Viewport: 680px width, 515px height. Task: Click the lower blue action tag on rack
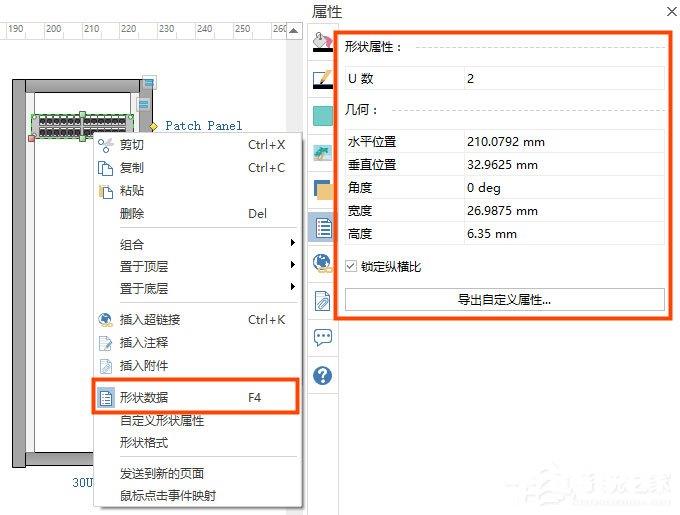click(x=144, y=104)
